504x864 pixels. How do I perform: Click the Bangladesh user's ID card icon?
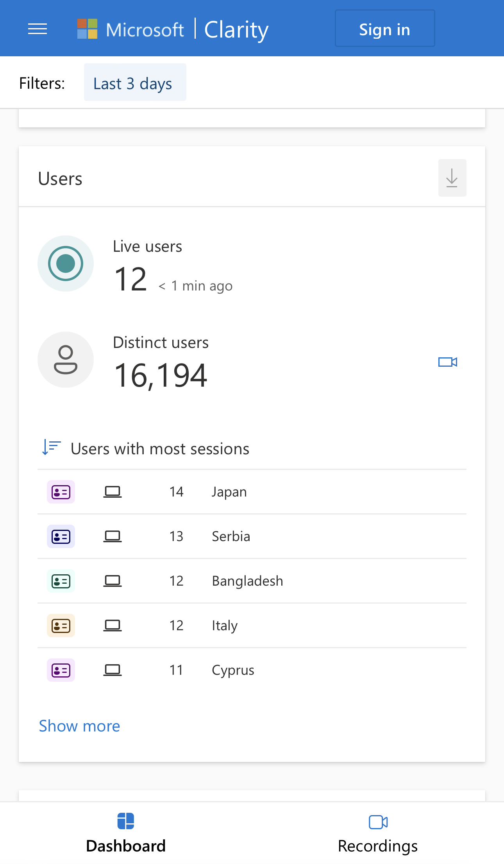click(61, 581)
